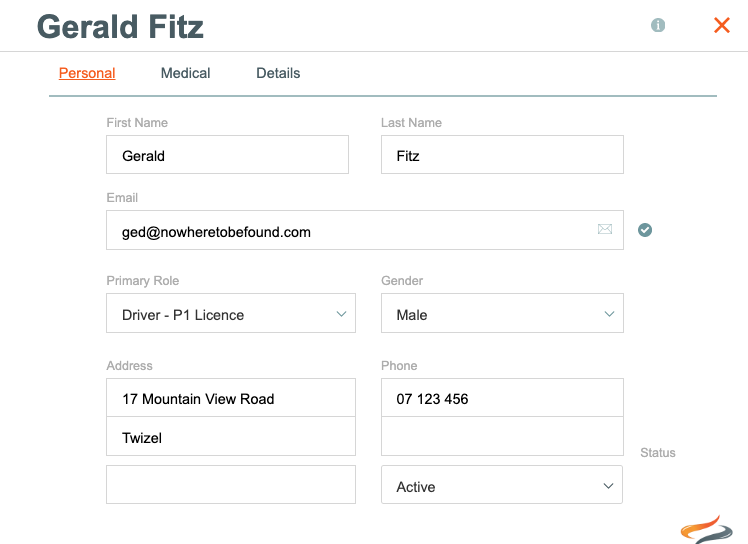
Task: Click the envelope icon in the Email field
Action: pyautogui.click(x=605, y=229)
